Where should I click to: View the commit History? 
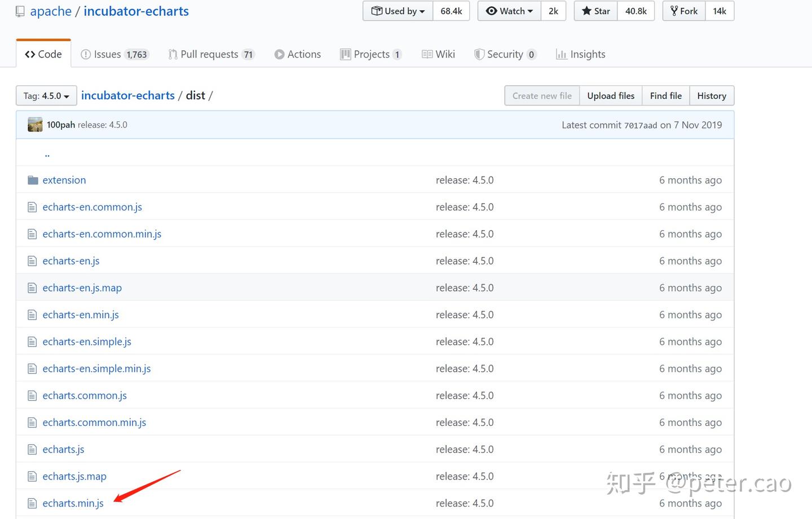click(x=712, y=96)
